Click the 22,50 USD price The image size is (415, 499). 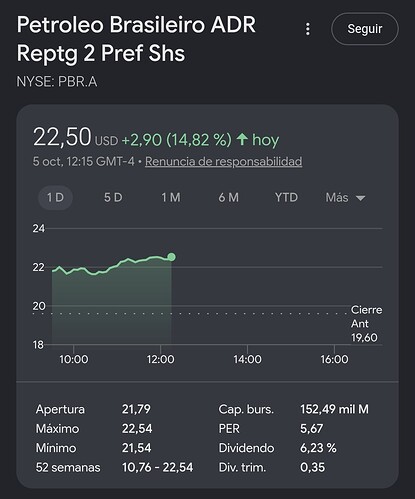75,137
